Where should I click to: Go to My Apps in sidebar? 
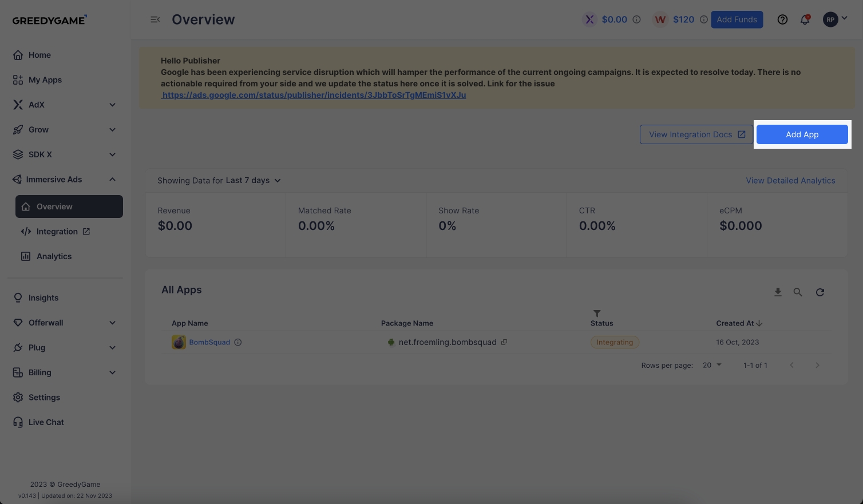pyautogui.click(x=45, y=80)
